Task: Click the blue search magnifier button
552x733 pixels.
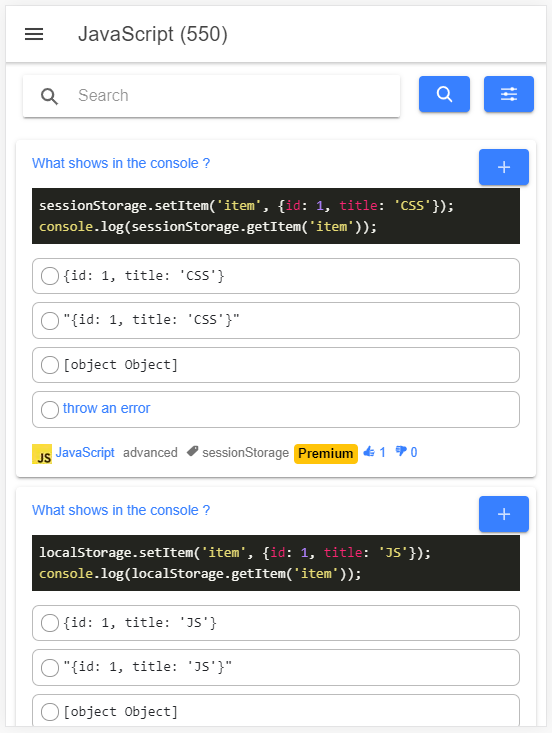Action: (x=444, y=94)
